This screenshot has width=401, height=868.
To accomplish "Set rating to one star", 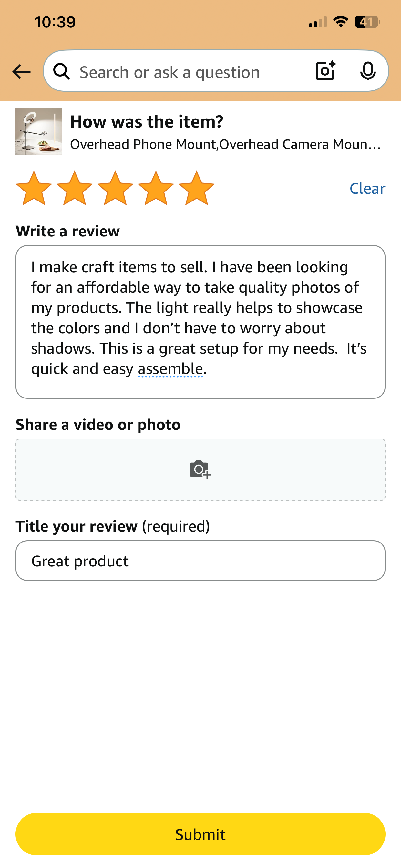I will click(x=34, y=188).
